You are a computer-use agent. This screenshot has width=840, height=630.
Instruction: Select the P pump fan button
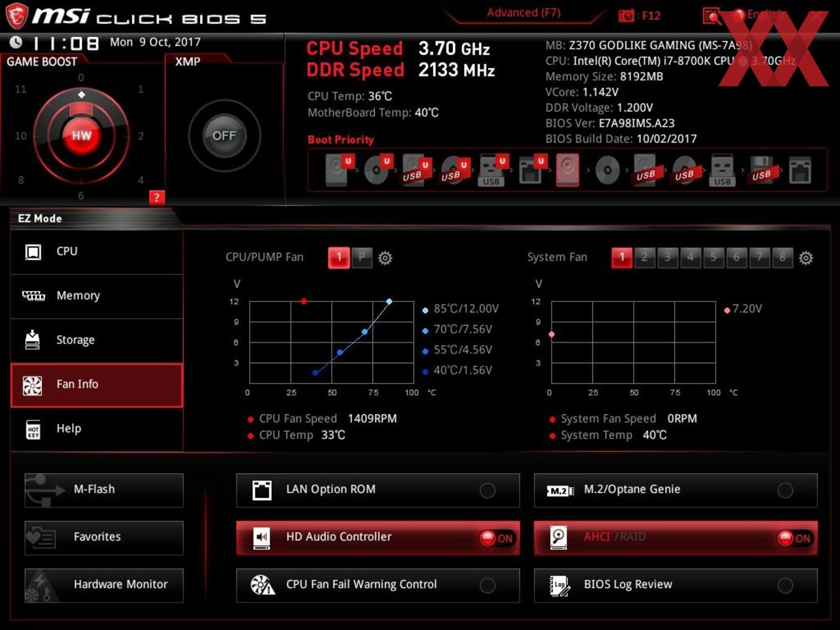coord(362,258)
